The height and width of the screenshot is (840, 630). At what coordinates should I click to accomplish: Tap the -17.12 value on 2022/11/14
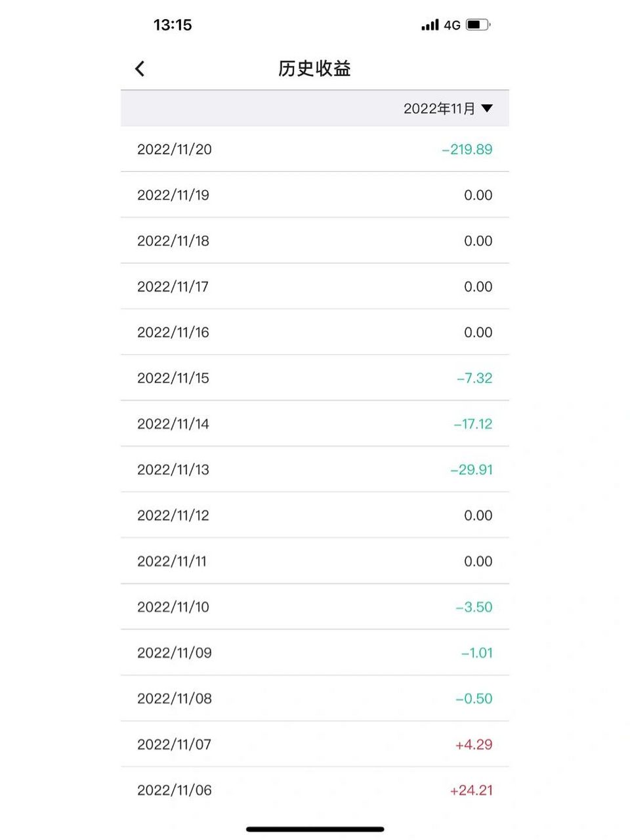point(473,424)
